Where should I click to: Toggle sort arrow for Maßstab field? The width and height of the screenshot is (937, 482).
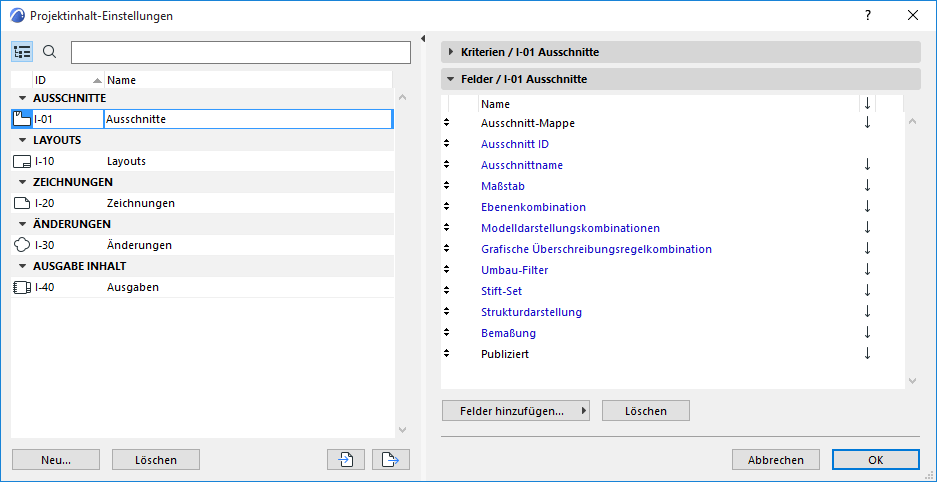(x=867, y=186)
